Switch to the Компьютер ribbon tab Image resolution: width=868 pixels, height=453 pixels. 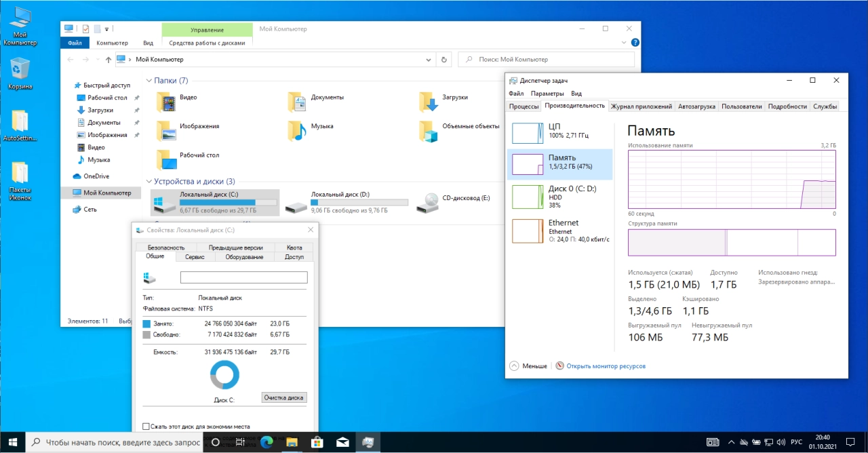coord(112,43)
